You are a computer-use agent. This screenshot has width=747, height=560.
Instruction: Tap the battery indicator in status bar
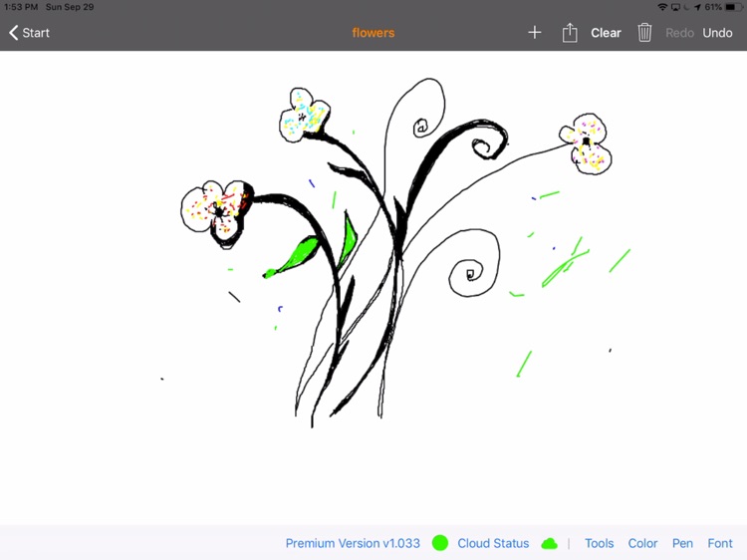(733, 7)
